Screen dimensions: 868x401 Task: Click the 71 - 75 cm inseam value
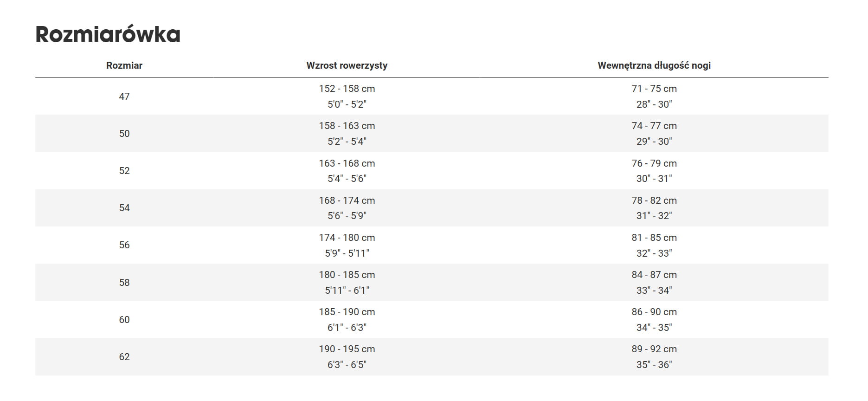point(654,89)
